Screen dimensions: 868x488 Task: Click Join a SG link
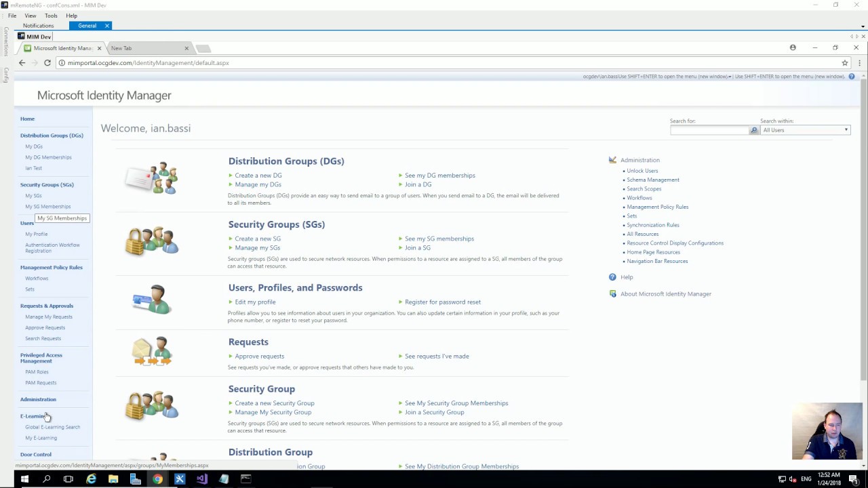click(418, 248)
